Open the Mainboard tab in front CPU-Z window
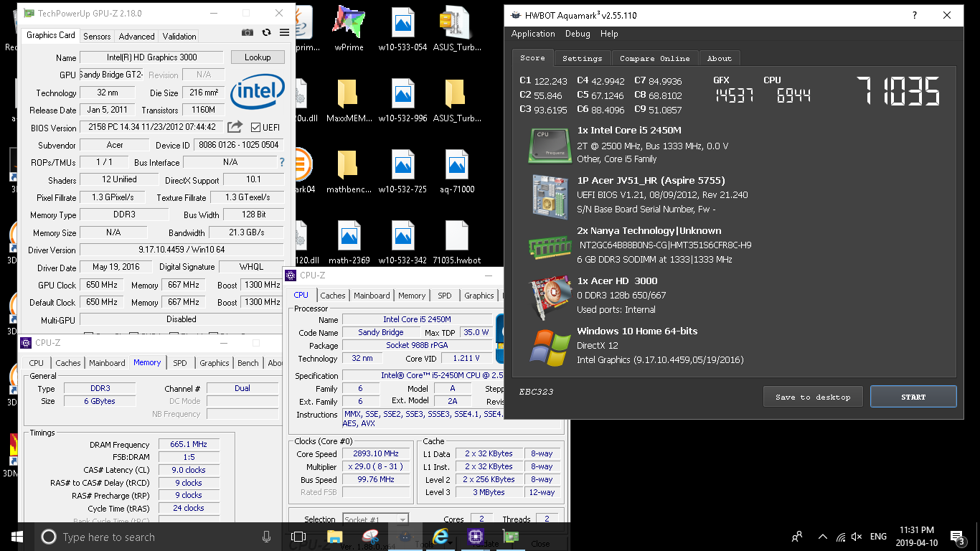 [372, 296]
